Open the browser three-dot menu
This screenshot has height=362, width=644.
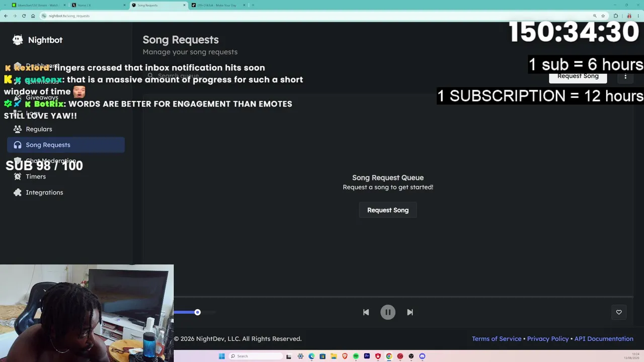tap(638, 16)
